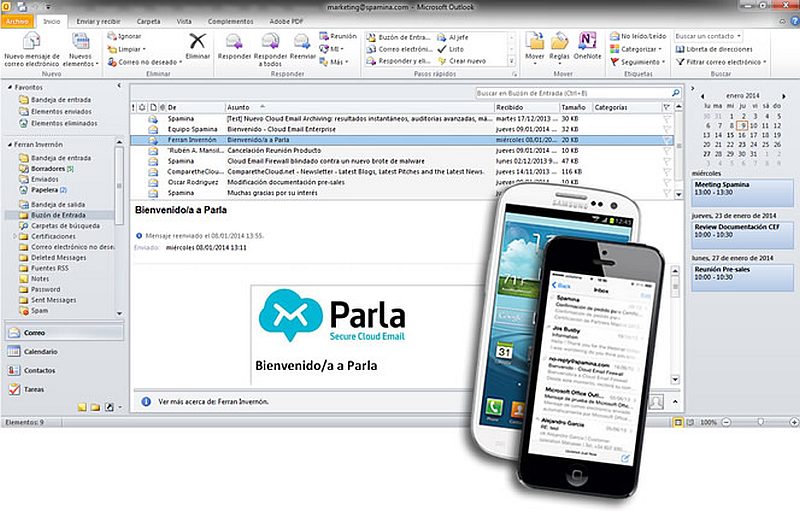This screenshot has width=800, height=511.
Task: Open the Limpiar dropdown
Action: (127, 49)
